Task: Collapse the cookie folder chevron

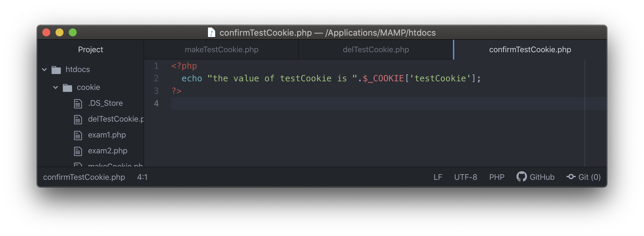Action: [56, 87]
